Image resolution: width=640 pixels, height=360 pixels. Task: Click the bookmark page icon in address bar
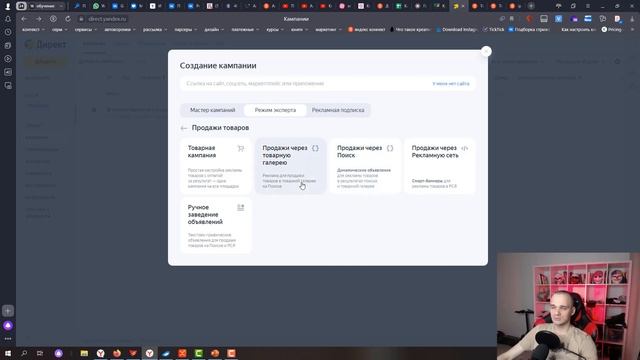point(512,19)
